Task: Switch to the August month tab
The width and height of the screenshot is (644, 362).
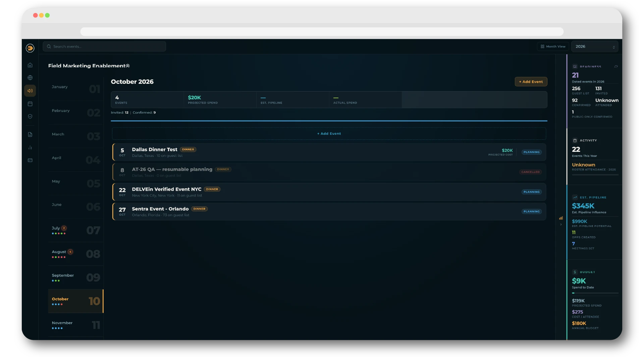Action: coord(76,254)
